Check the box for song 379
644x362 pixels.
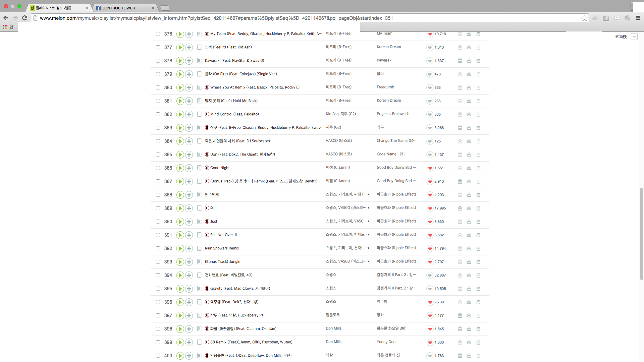pos(158,74)
